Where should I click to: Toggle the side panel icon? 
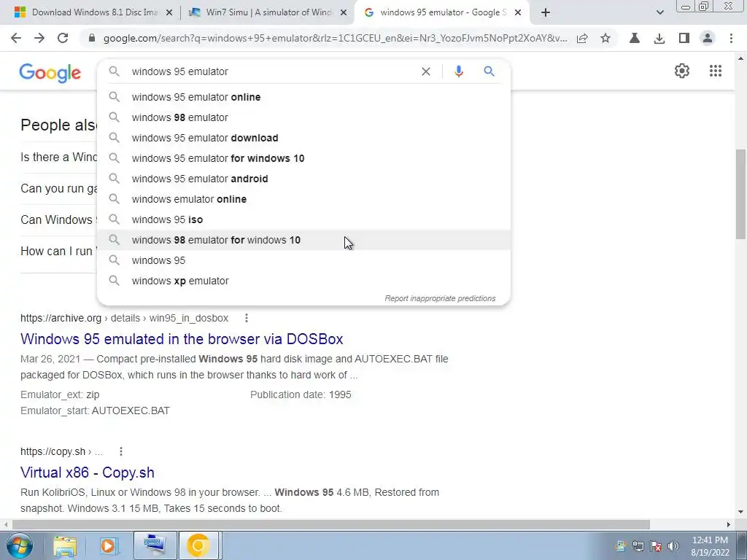pos(684,38)
